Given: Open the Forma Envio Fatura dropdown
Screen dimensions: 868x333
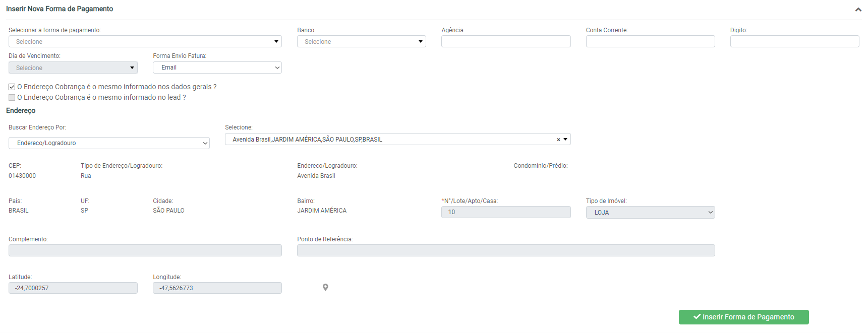Looking at the screenshot, I should tap(217, 68).
